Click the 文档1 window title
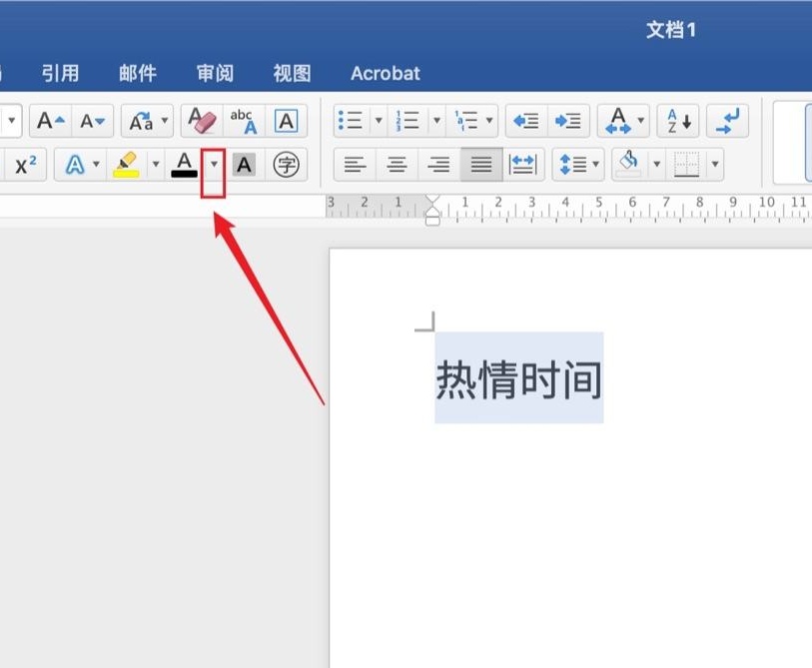This screenshot has width=812, height=668. pyautogui.click(x=670, y=30)
